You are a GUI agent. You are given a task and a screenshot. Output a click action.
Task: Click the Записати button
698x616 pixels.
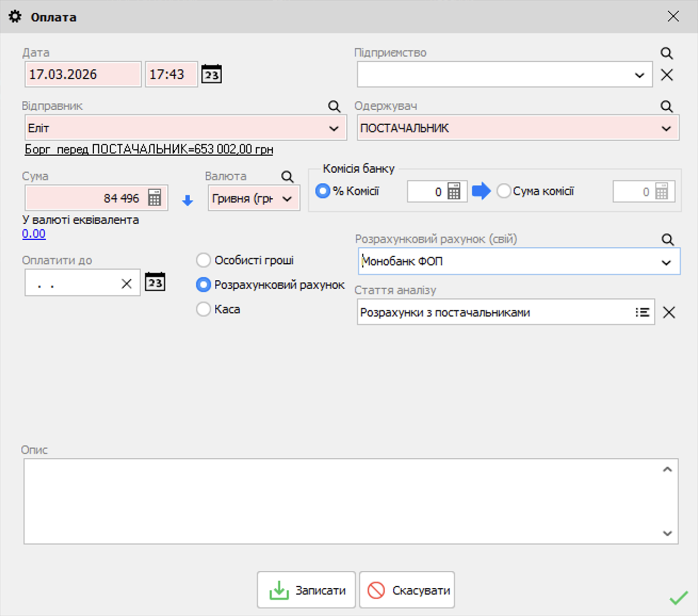tap(306, 590)
